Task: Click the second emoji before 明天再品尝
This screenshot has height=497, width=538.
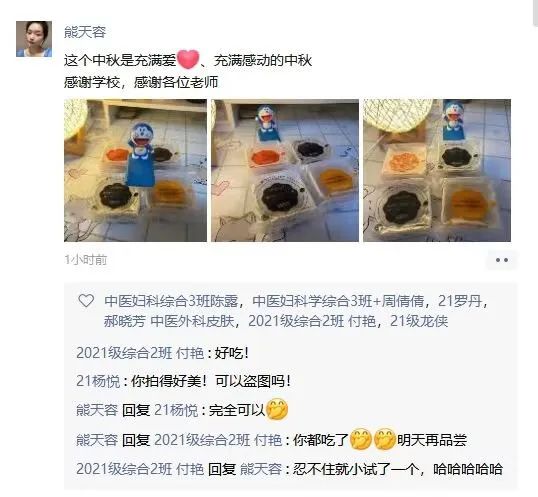Action: 384,439
